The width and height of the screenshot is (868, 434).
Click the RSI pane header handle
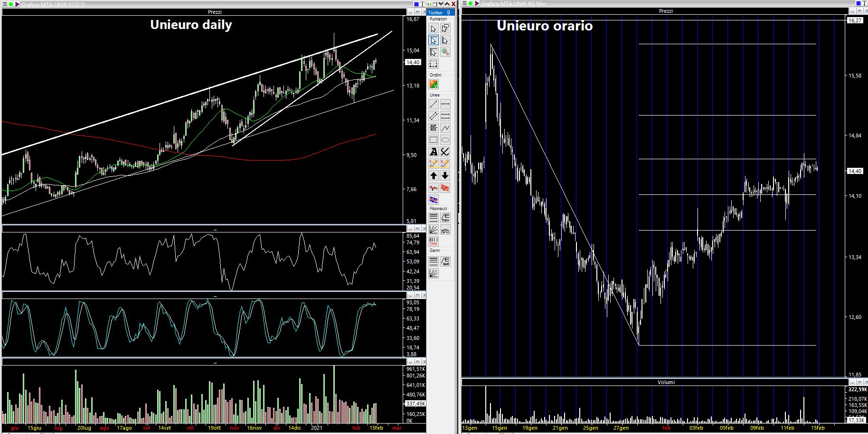[x=215, y=230]
